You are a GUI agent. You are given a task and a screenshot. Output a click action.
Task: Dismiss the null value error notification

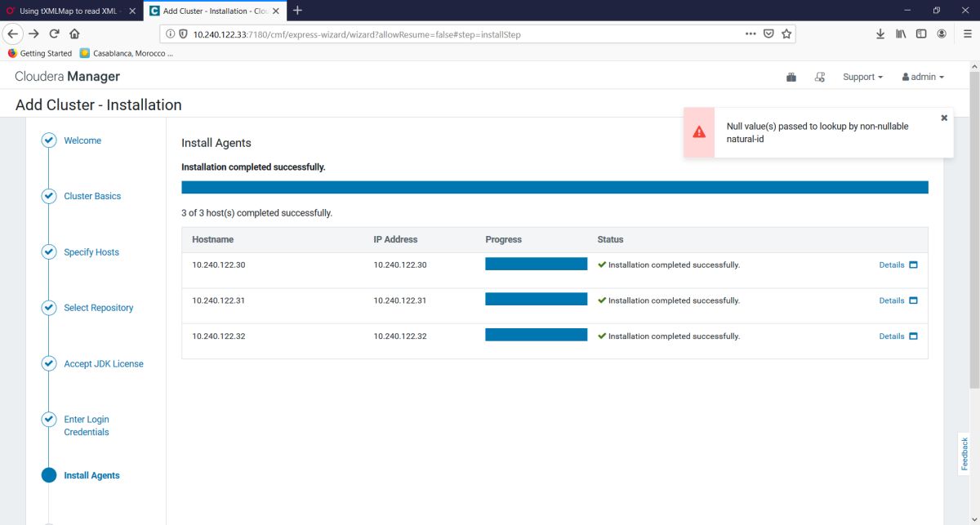point(944,118)
